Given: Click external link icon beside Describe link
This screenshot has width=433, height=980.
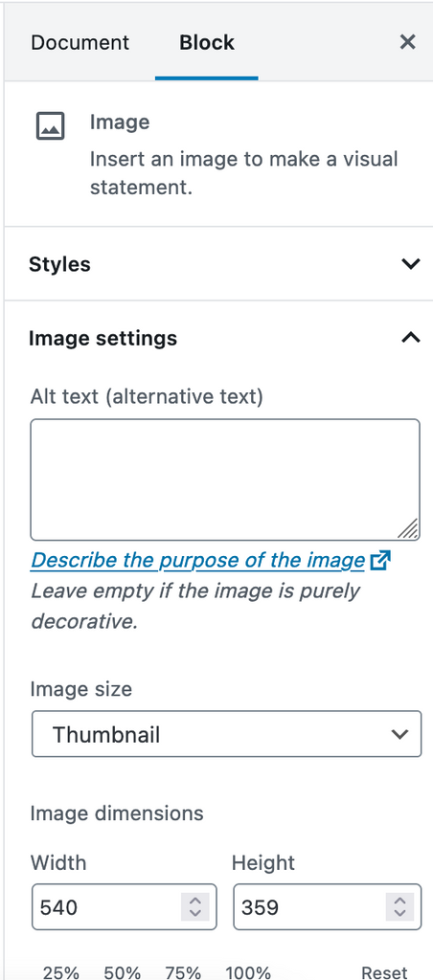Looking at the screenshot, I should click(379, 561).
